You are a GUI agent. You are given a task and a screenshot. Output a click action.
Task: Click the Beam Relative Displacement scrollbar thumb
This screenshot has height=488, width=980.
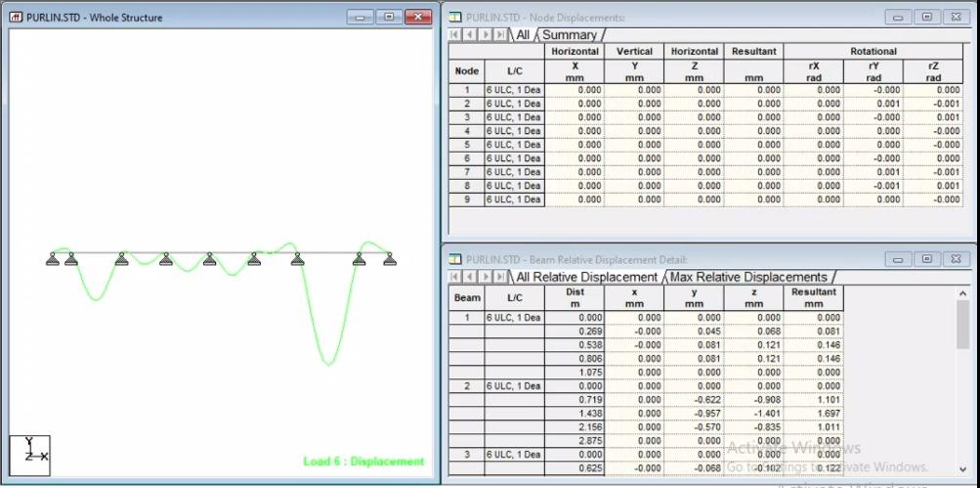click(962, 324)
